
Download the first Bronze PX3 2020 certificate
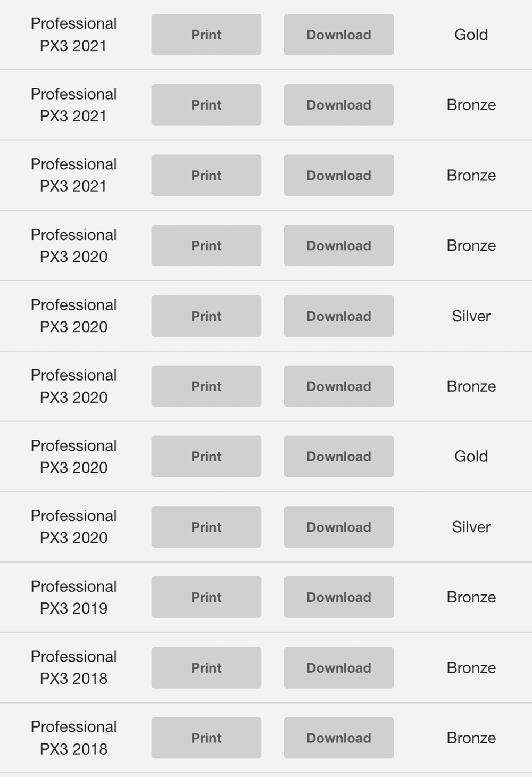click(x=338, y=245)
